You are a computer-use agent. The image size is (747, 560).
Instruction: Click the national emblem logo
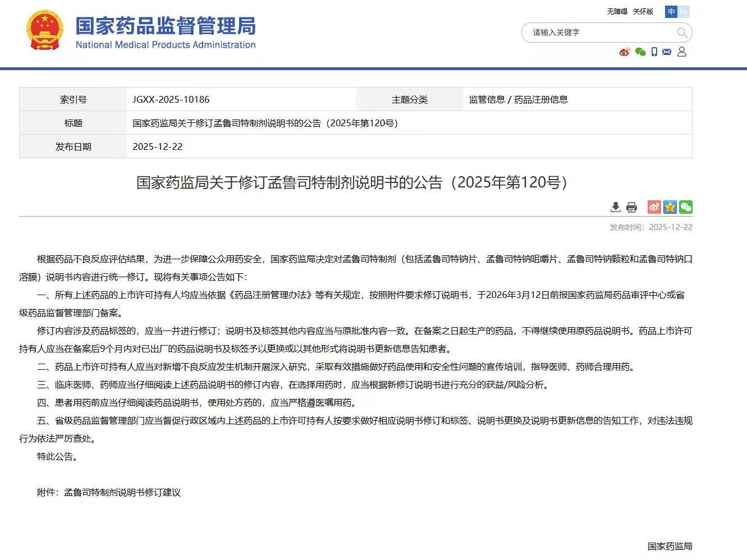[45, 30]
